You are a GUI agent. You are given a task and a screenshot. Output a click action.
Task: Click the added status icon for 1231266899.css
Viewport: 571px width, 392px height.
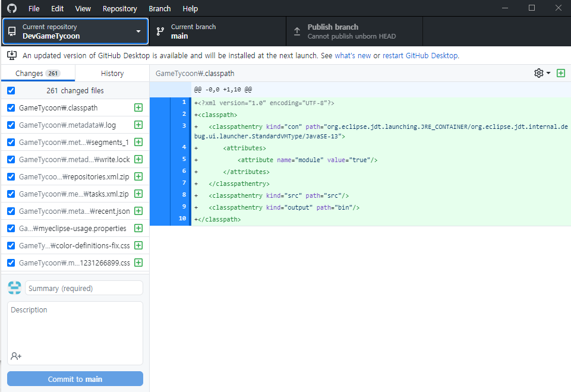coord(138,263)
